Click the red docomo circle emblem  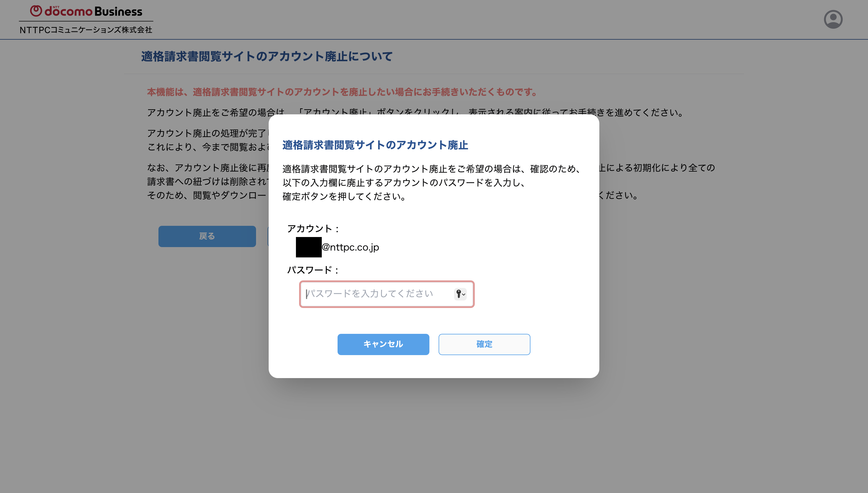pos(36,11)
